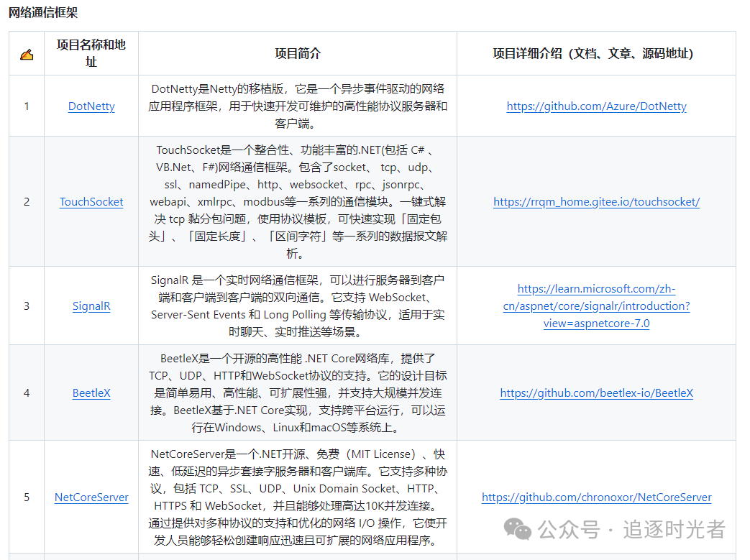Open the TouchSocket project name link
The width and height of the screenshot is (750, 560).
pos(91,202)
